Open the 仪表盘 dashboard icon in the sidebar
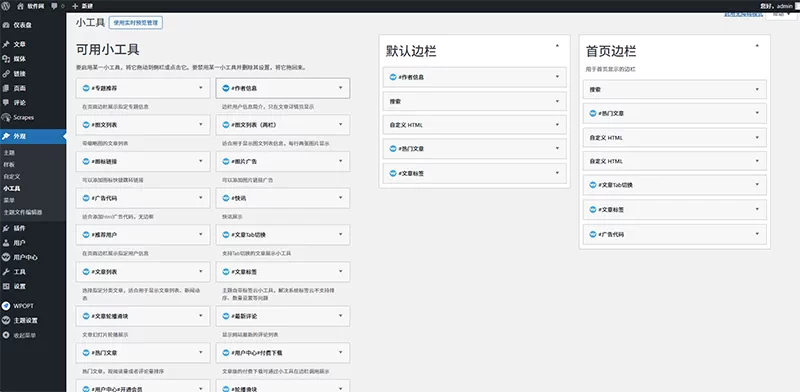The width and height of the screenshot is (800, 392). [x=6, y=25]
